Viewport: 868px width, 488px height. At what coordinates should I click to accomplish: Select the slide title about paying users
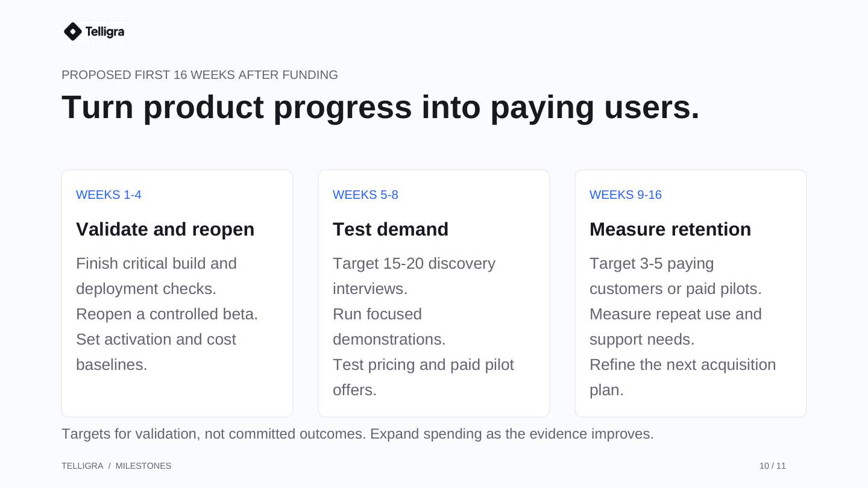pos(380,107)
